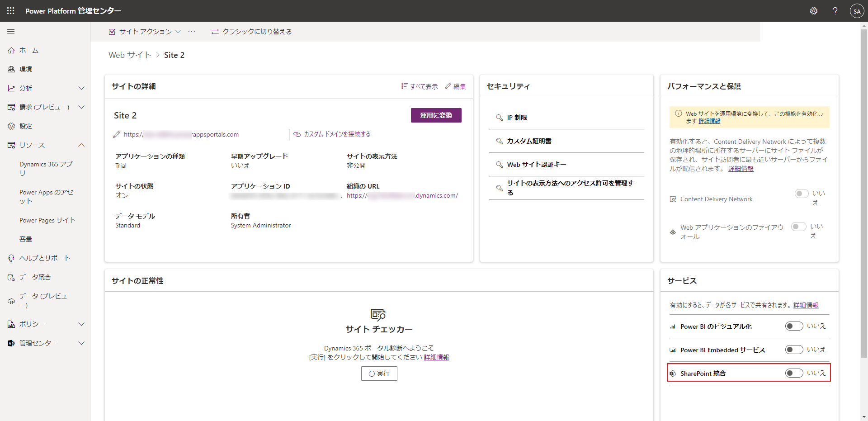Screen dimensions: 868x421
Task: Enable Power BI のビジュアル化 toggle
Action: pyautogui.click(x=794, y=326)
